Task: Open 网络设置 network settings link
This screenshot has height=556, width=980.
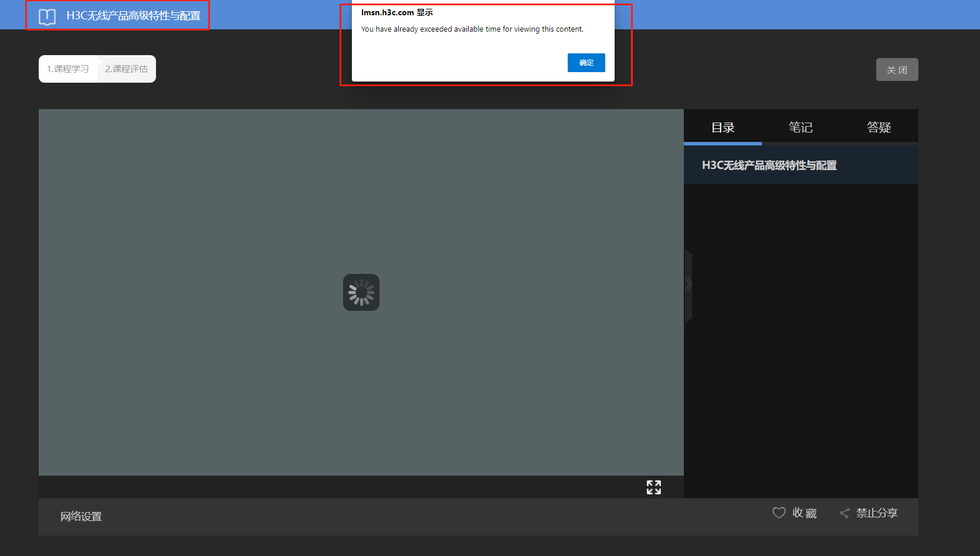Action: (81, 517)
